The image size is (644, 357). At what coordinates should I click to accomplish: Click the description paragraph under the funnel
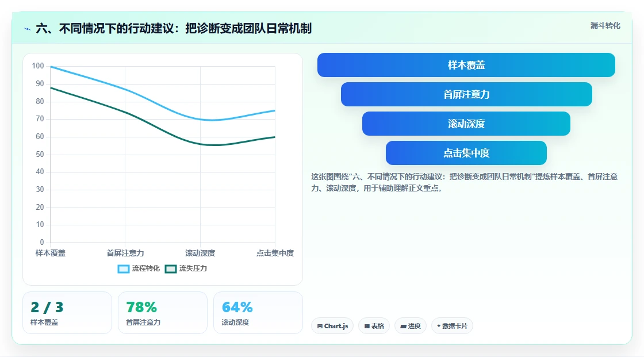(x=464, y=182)
